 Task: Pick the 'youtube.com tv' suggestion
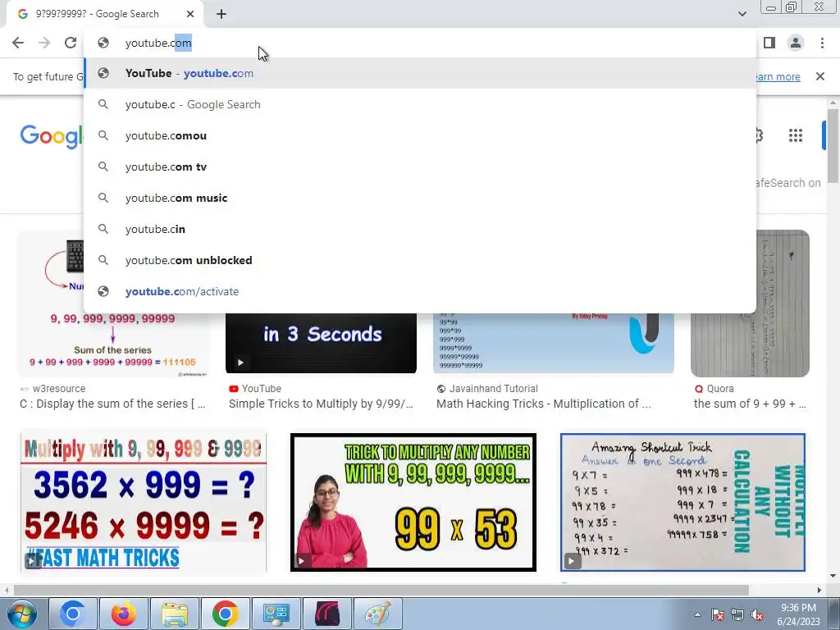421,167
